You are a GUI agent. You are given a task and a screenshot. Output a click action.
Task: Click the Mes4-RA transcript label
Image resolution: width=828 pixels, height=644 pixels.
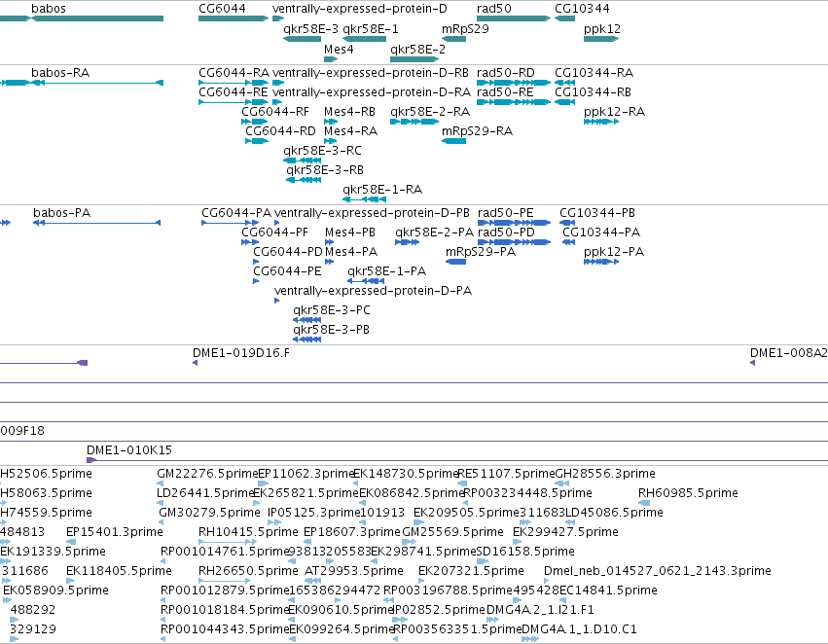350,131
